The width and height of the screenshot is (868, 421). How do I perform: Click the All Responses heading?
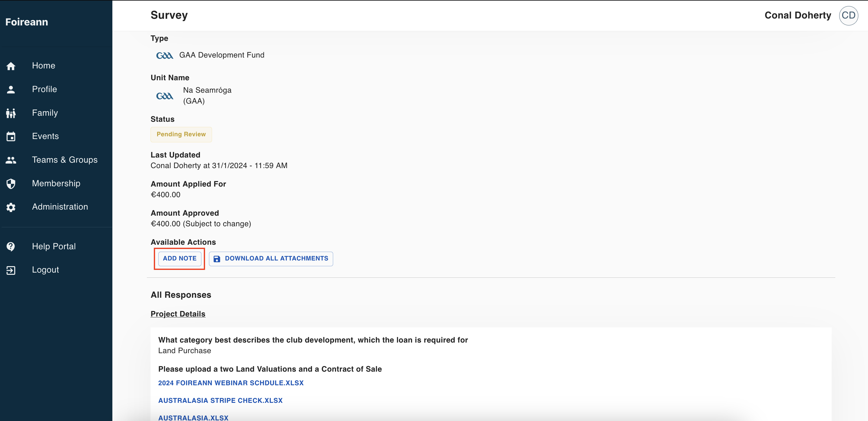point(181,295)
